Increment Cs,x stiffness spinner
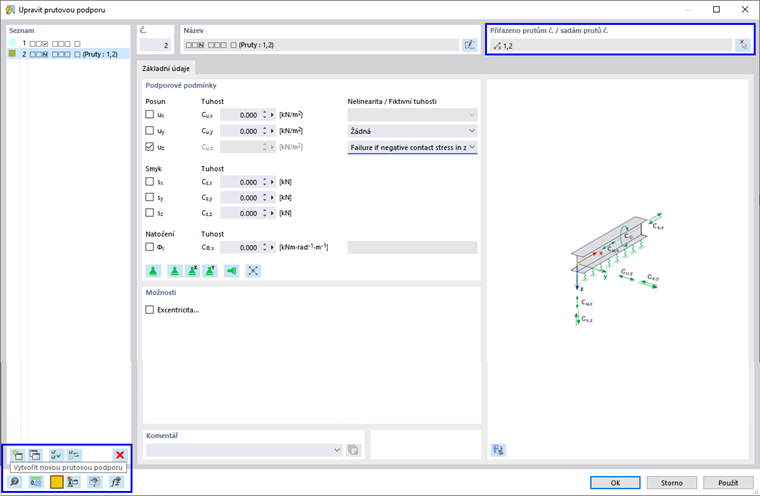760x496 pixels. point(265,180)
